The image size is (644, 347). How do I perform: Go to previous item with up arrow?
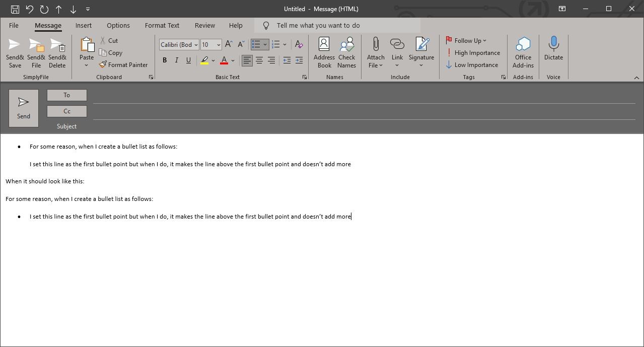tap(58, 9)
